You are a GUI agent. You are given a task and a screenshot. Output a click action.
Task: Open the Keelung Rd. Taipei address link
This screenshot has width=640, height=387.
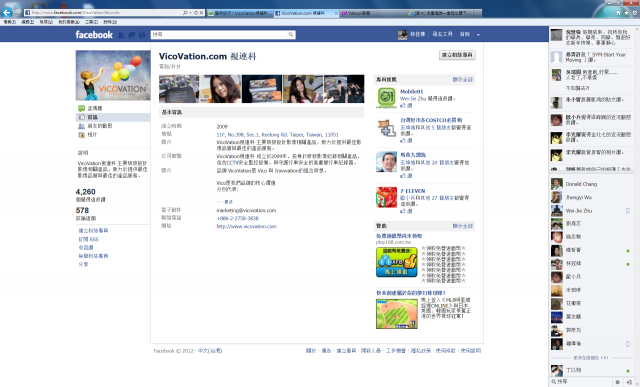tap(277, 135)
